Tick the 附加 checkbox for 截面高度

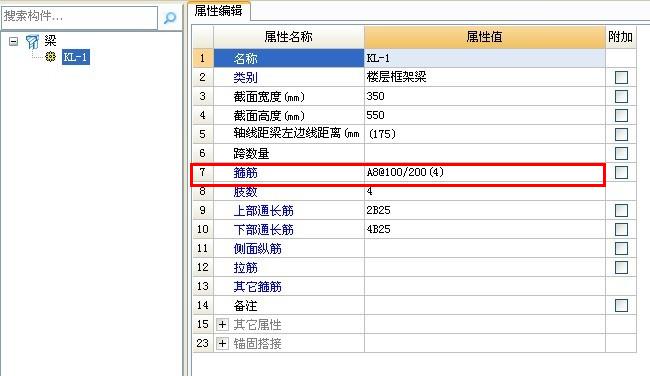[621, 115]
